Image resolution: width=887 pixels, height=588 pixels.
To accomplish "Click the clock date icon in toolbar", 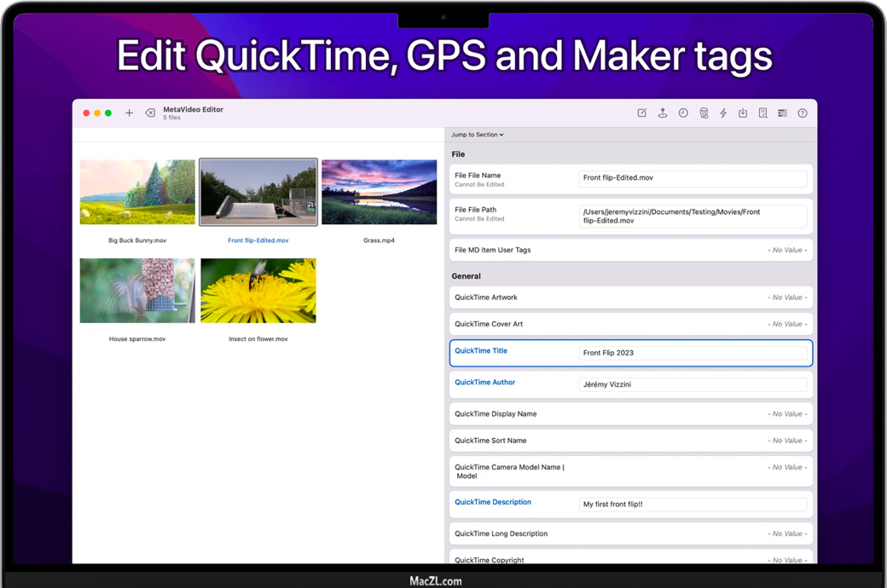I will coord(683,113).
